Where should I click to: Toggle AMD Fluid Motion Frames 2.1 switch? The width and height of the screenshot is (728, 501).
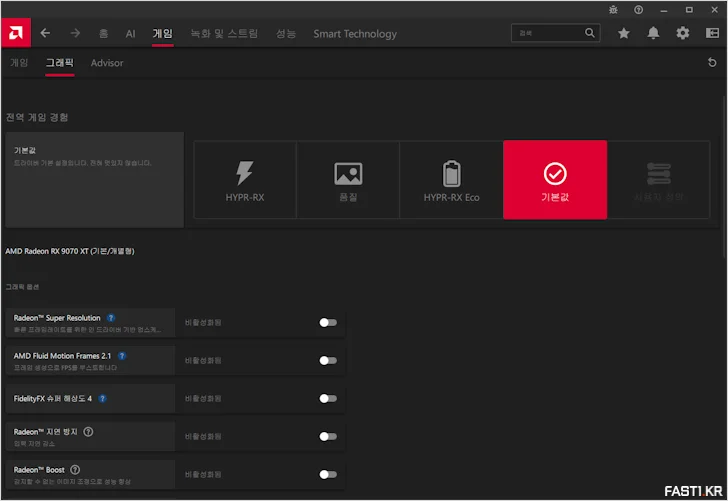pos(328,360)
